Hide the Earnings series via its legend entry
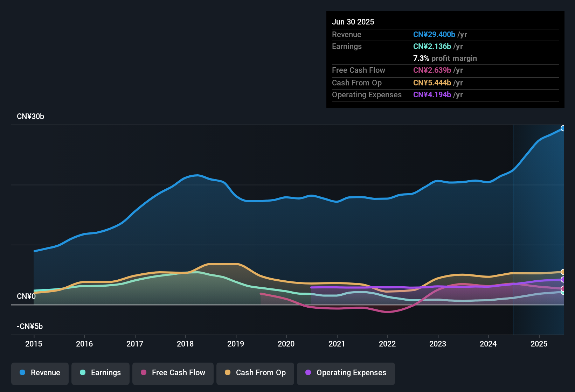The width and height of the screenshot is (575, 392). click(x=101, y=373)
